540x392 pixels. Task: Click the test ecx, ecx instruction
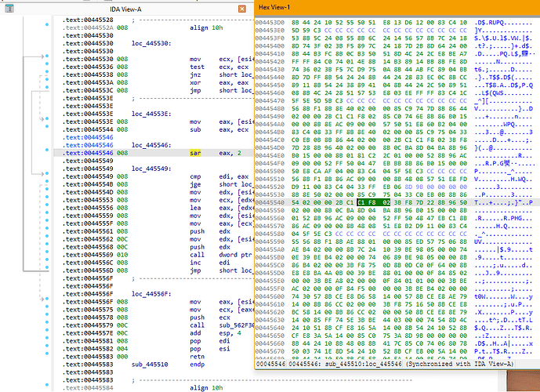pos(219,67)
